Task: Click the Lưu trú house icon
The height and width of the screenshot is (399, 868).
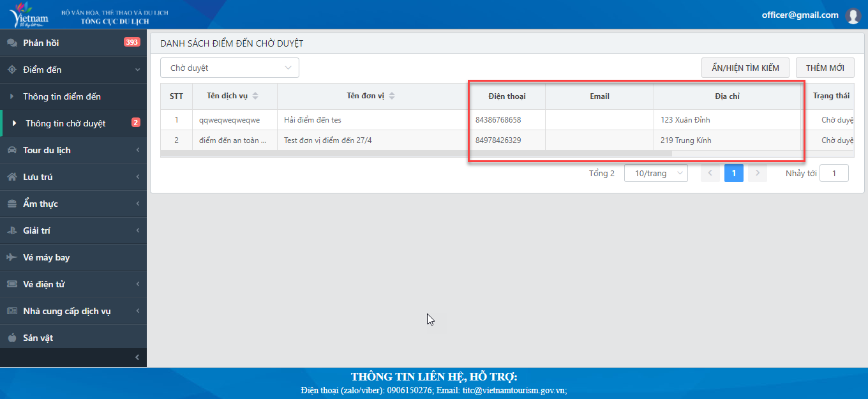Action: coord(11,177)
